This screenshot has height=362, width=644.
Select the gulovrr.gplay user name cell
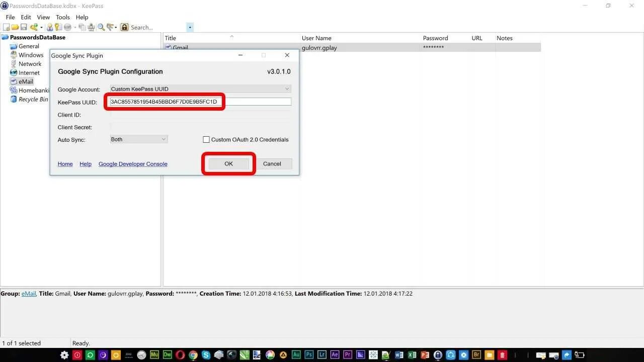tap(319, 48)
